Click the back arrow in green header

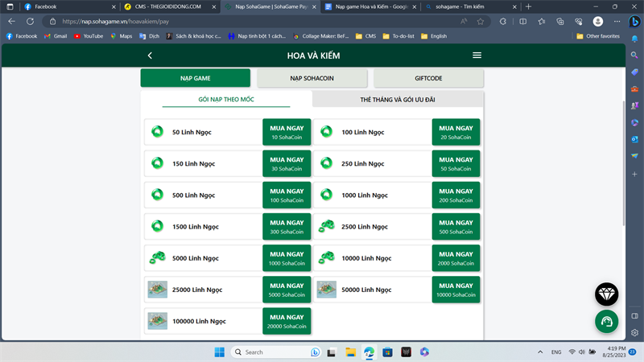click(150, 56)
